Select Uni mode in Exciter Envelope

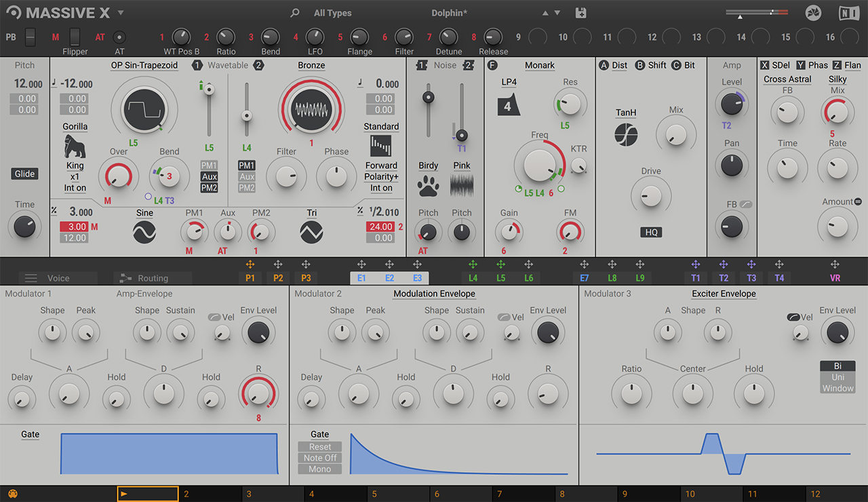(837, 377)
